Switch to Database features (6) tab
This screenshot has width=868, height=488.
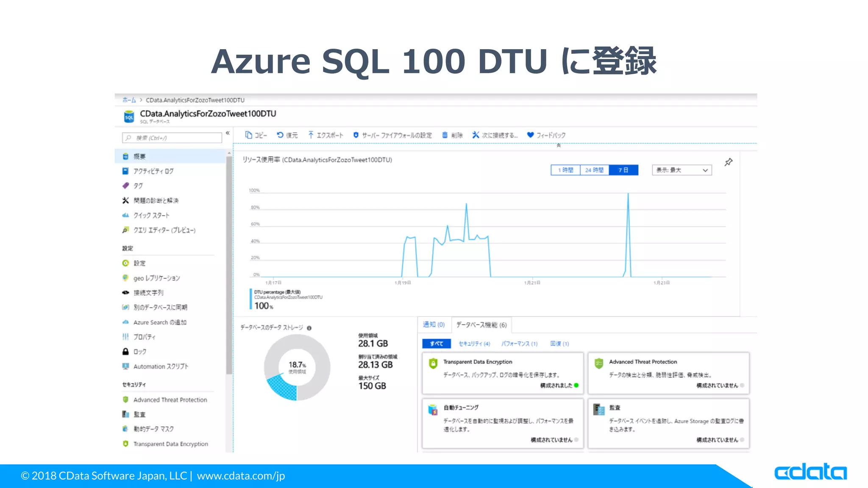481,325
